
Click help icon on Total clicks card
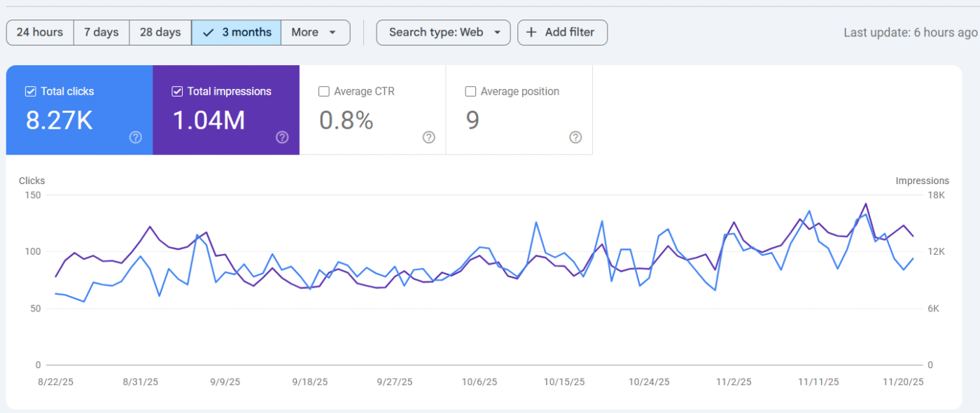136,137
